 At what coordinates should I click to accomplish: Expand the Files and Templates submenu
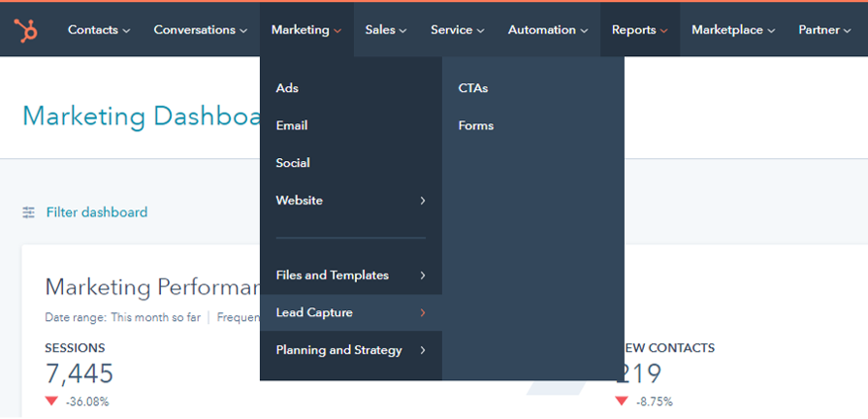coord(351,275)
